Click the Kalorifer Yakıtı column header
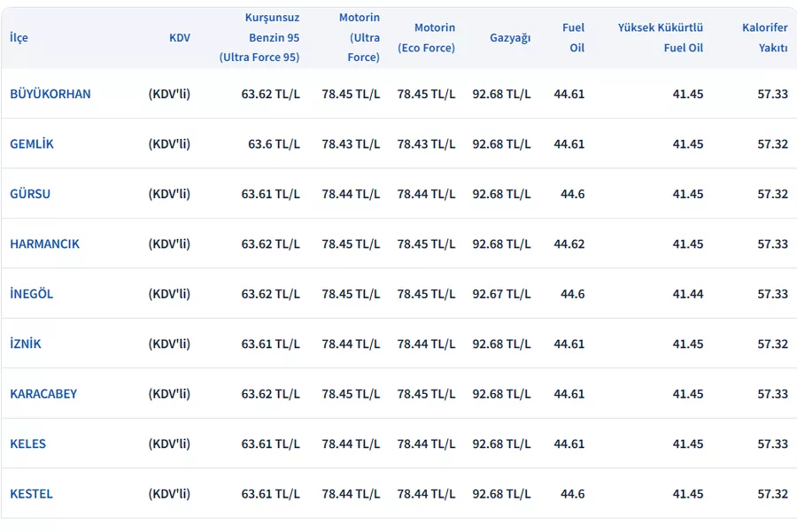797x532 pixels. [764, 37]
